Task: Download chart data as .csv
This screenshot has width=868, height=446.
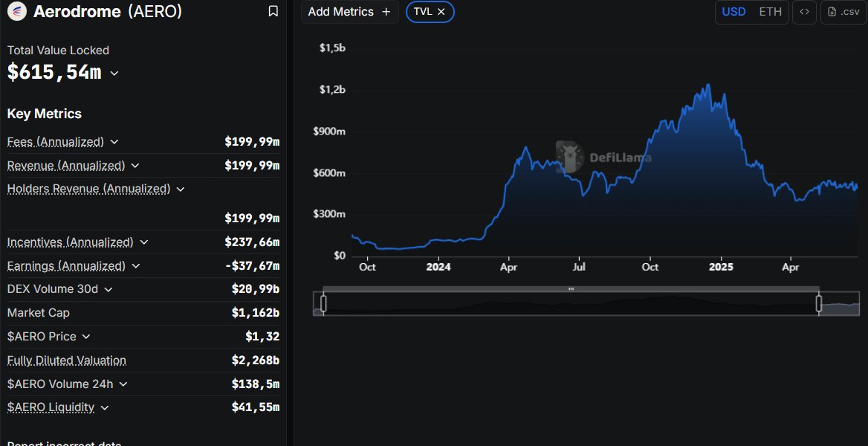Action: (x=843, y=12)
